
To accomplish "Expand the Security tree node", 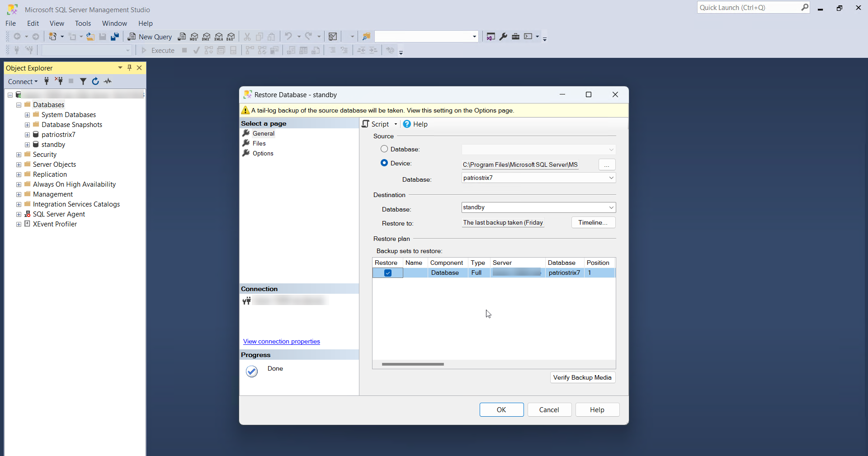I will click(19, 155).
